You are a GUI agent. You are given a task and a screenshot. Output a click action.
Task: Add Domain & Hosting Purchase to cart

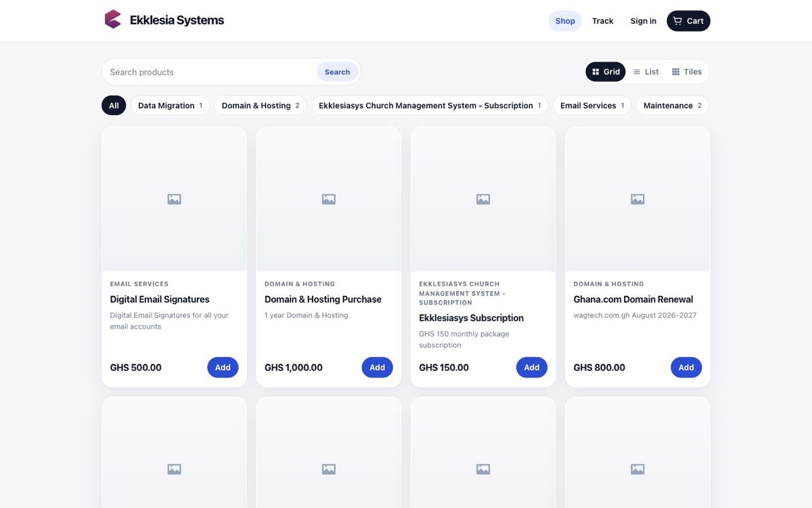(x=378, y=367)
